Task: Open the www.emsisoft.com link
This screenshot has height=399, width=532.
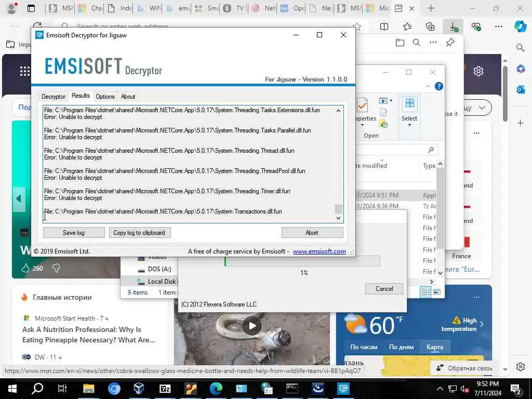Action: pyautogui.click(x=320, y=251)
